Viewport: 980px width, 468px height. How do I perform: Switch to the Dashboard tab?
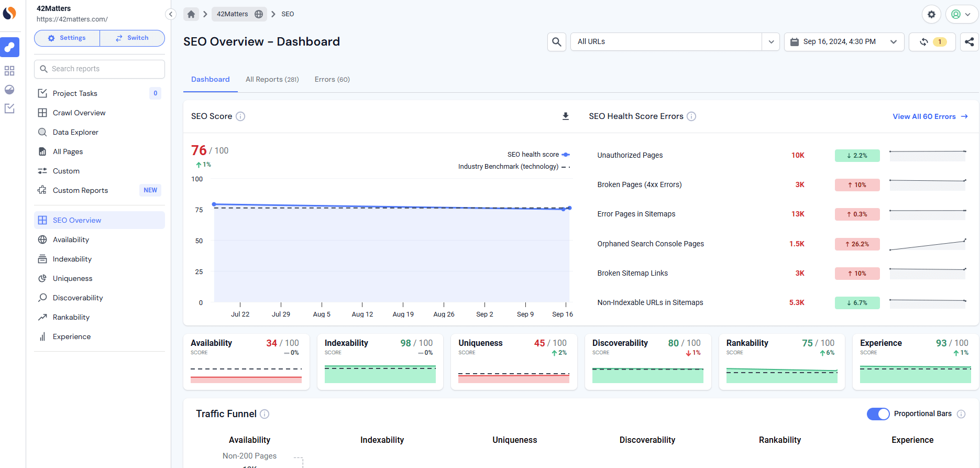211,80
